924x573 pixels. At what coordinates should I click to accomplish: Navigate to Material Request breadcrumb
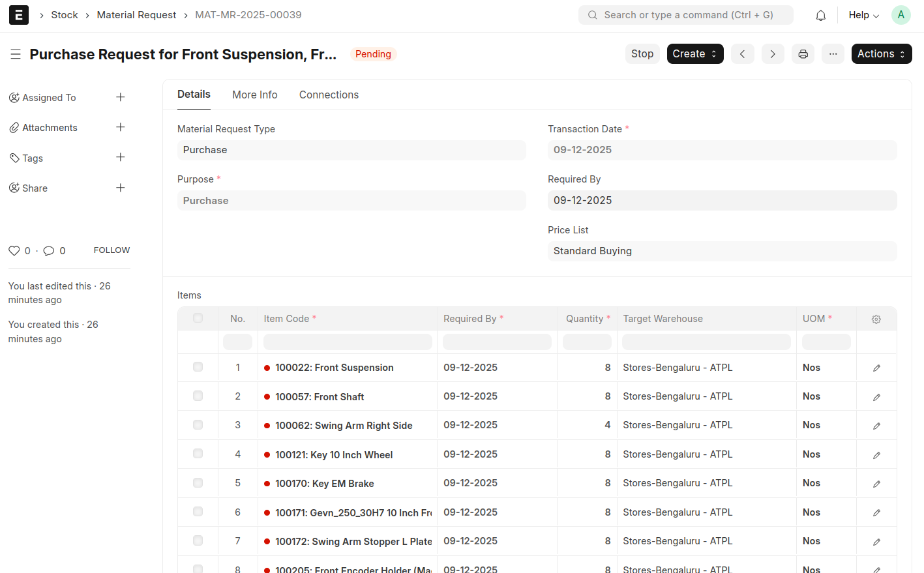pyautogui.click(x=136, y=15)
